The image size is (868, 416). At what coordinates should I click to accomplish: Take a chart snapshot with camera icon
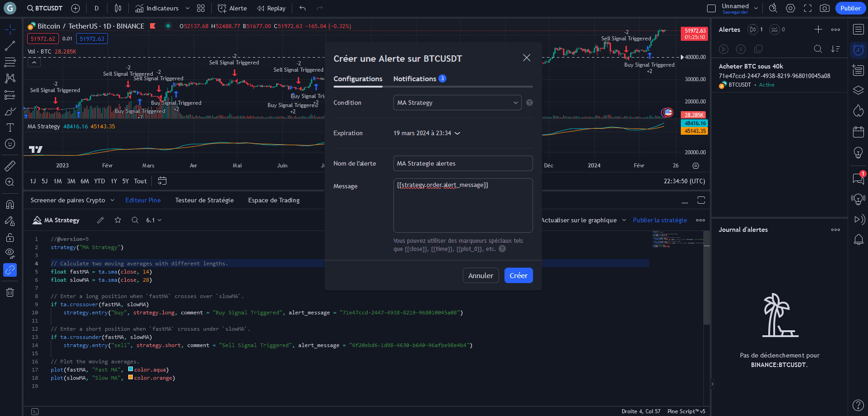tap(825, 8)
